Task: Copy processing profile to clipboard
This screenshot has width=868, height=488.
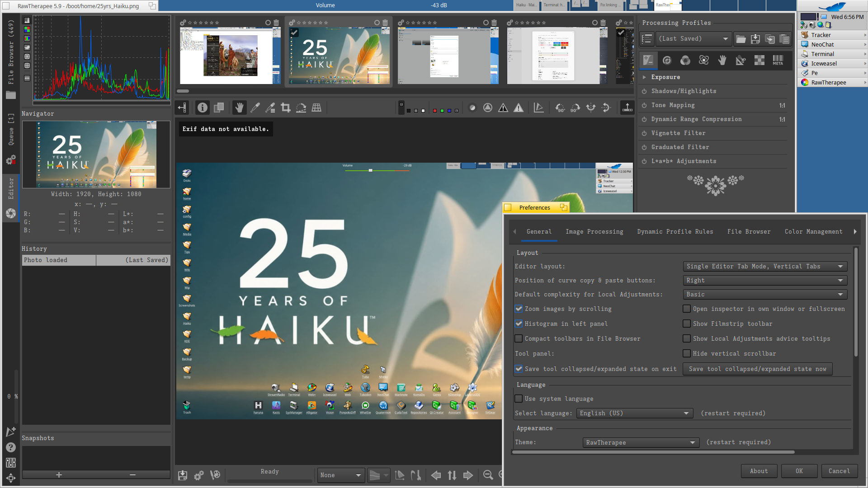Action: coord(770,39)
